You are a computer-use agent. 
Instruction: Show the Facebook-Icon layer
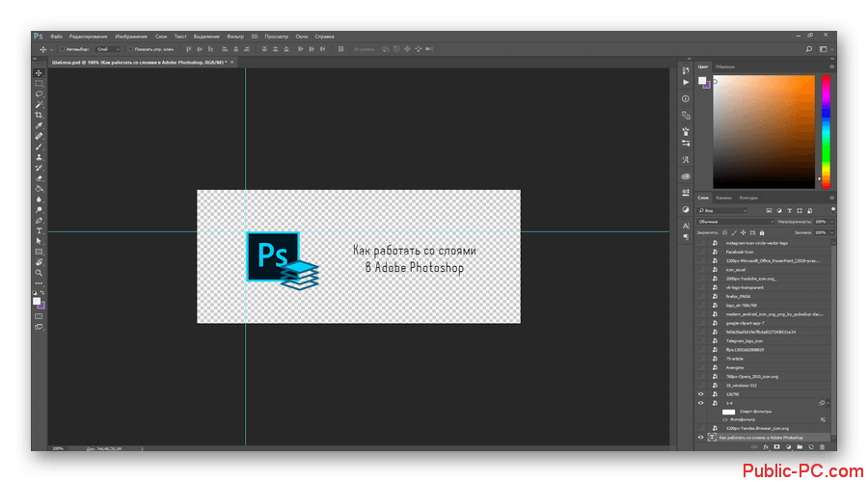(x=701, y=252)
